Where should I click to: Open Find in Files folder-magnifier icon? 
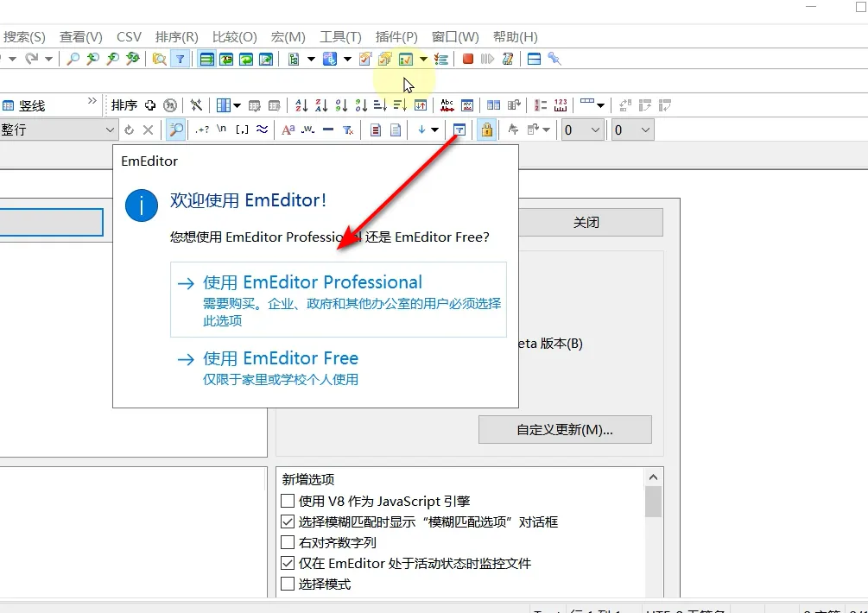(x=160, y=59)
